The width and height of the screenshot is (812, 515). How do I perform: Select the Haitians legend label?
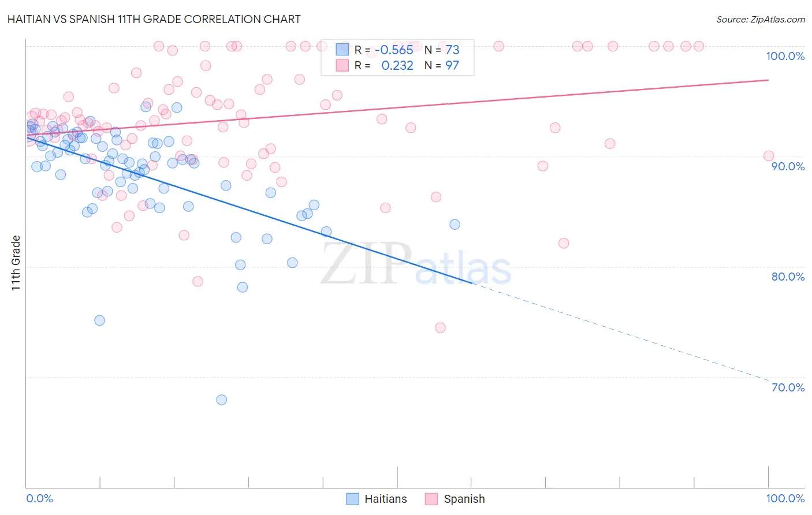[x=386, y=499]
